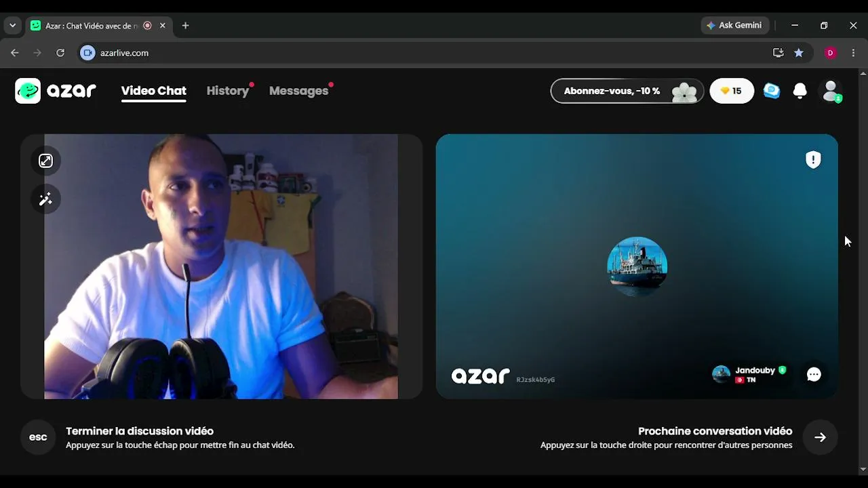Bookmark this page with the star
Screen dimensions: 868x488
tap(799, 53)
